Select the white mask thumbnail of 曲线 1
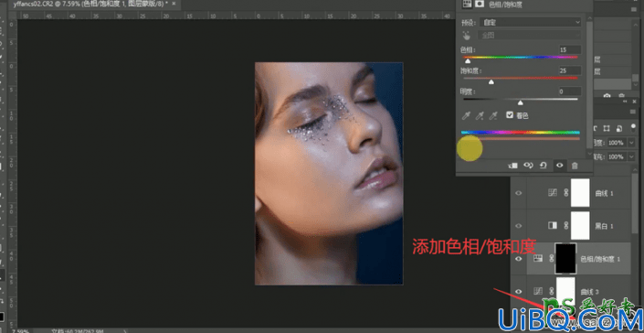 point(580,192)
